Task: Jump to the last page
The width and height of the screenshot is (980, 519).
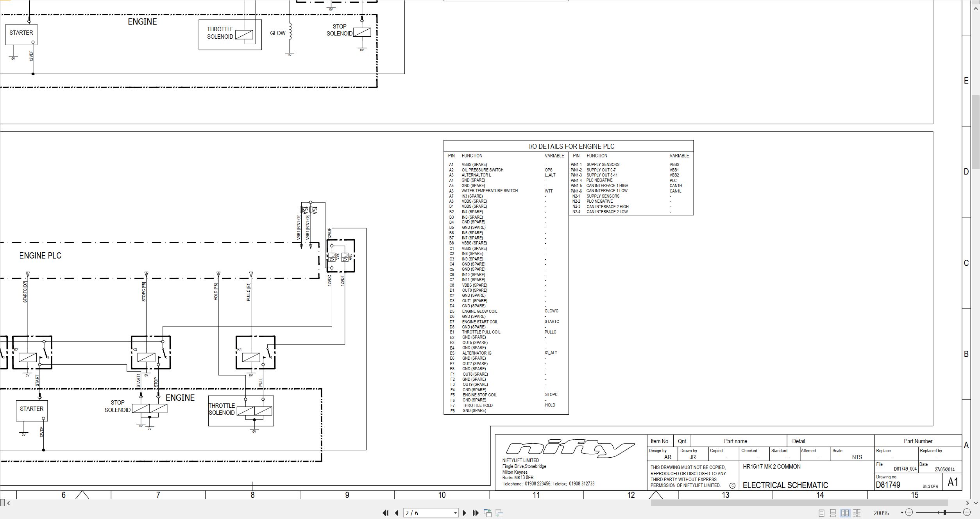Action: point(476,513)
